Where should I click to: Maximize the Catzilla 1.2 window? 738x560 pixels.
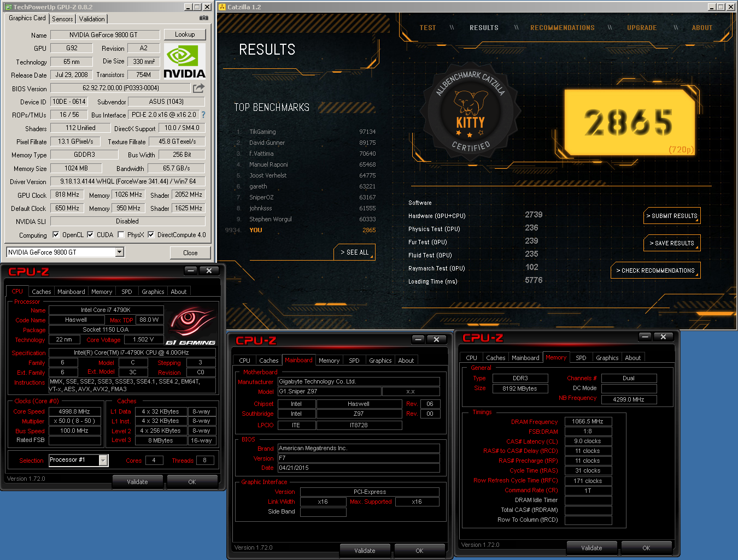(721, 7)
